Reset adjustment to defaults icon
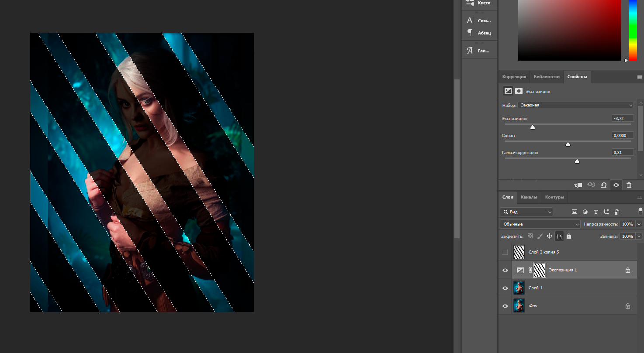Image resolution: width=644 pixels, height=353 pixels. [603, 185]
